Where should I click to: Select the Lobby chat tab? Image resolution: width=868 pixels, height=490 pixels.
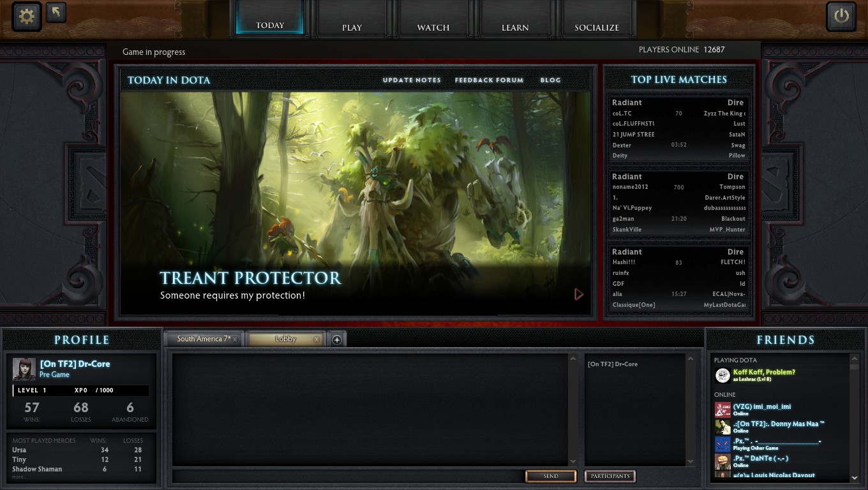pyautogui.click(x=286, y=339)
